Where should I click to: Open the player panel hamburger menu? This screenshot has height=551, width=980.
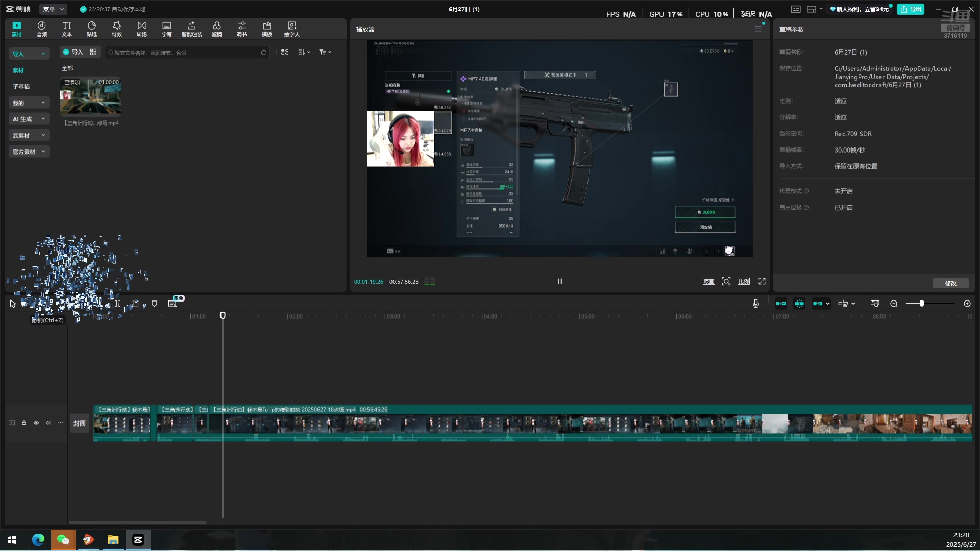coord(758,29)
